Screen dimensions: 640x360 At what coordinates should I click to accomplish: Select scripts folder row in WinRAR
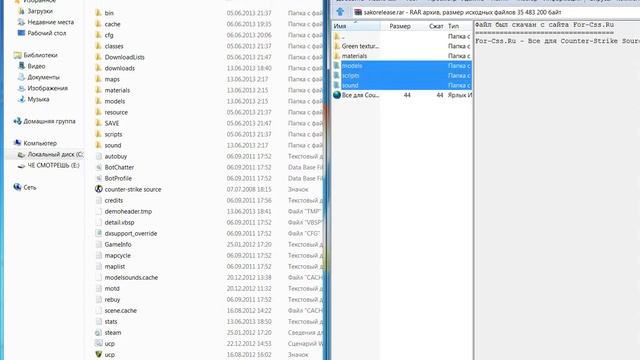(402, 76)
